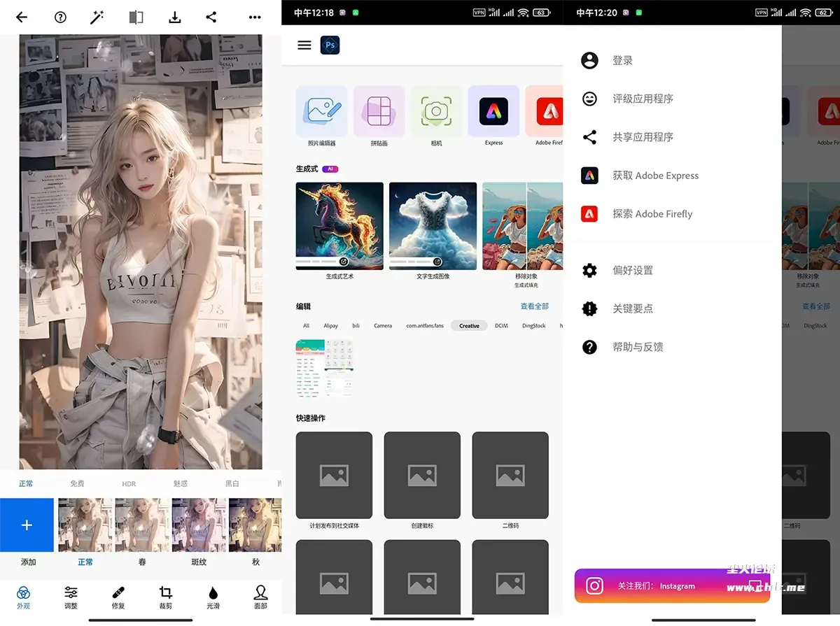Image resolution: width=840 pixels, height=626 pixels.
Task: Select the 修复 healing tool
Action: tap(118, 597)
